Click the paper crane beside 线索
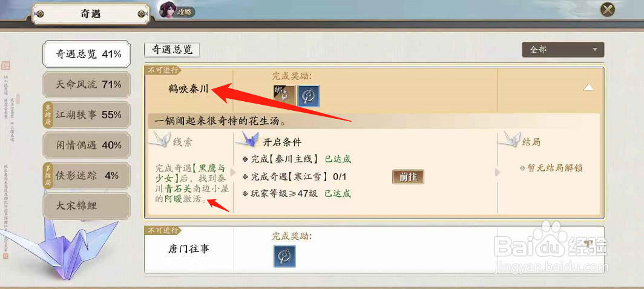644x289 pixels. point(159,139)
